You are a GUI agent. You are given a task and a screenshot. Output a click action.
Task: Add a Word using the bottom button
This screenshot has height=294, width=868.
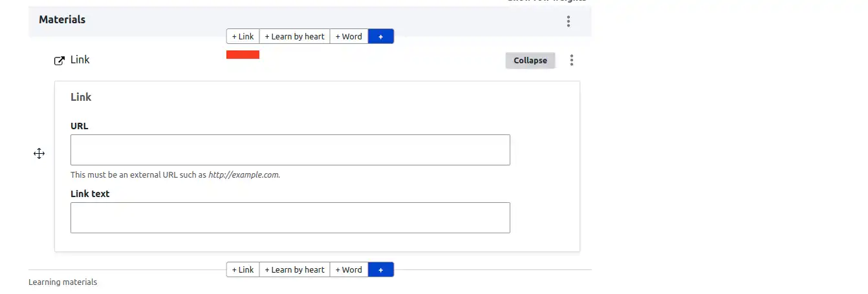pos(349,270)
